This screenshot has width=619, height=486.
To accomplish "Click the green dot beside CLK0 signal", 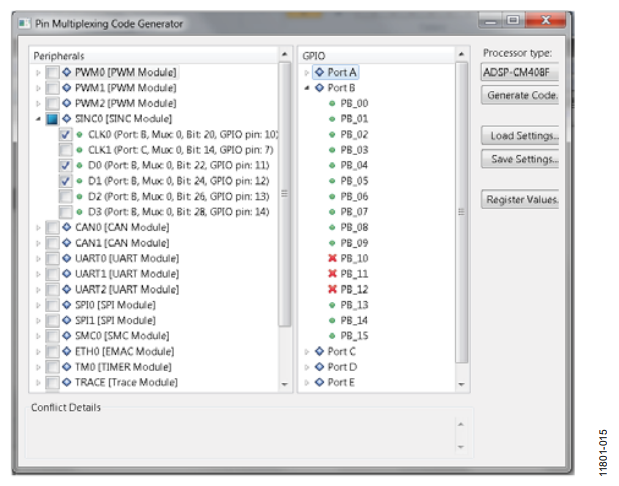I will point(79,135).
